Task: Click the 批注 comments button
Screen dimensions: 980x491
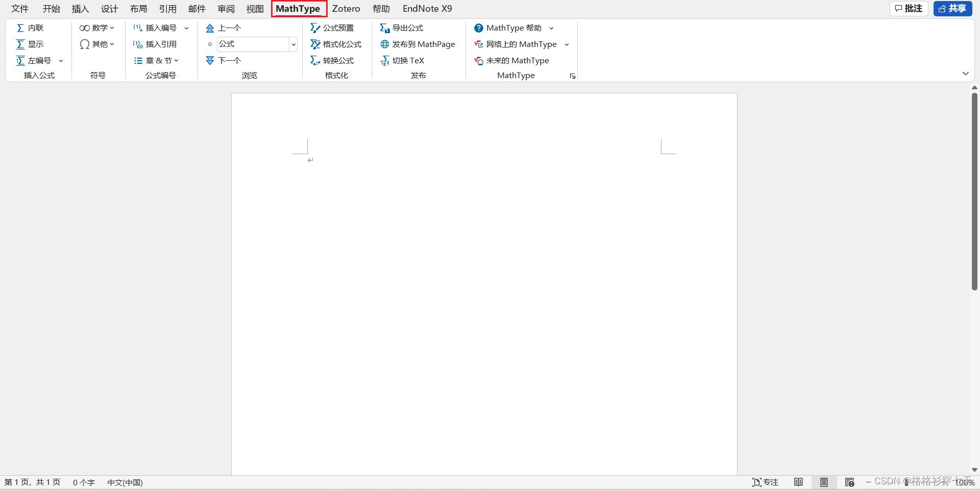Action: pos(909,9)
